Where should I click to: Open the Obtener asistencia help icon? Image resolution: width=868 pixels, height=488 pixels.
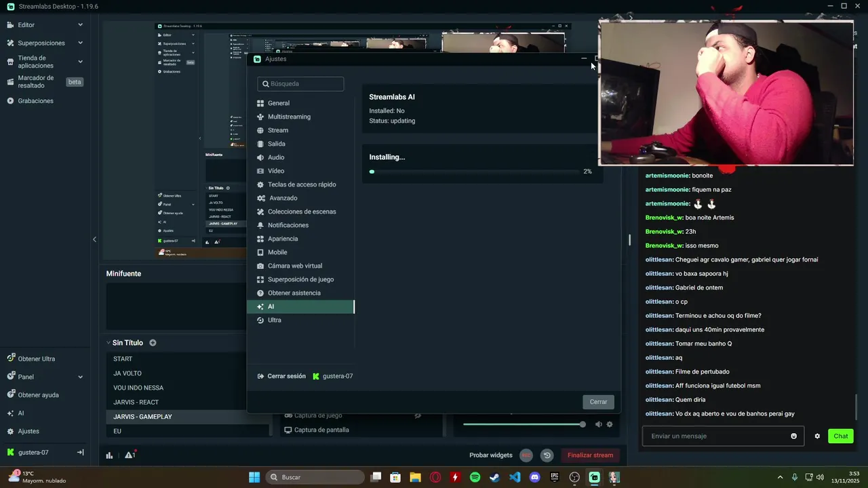[x=260, y=293]
